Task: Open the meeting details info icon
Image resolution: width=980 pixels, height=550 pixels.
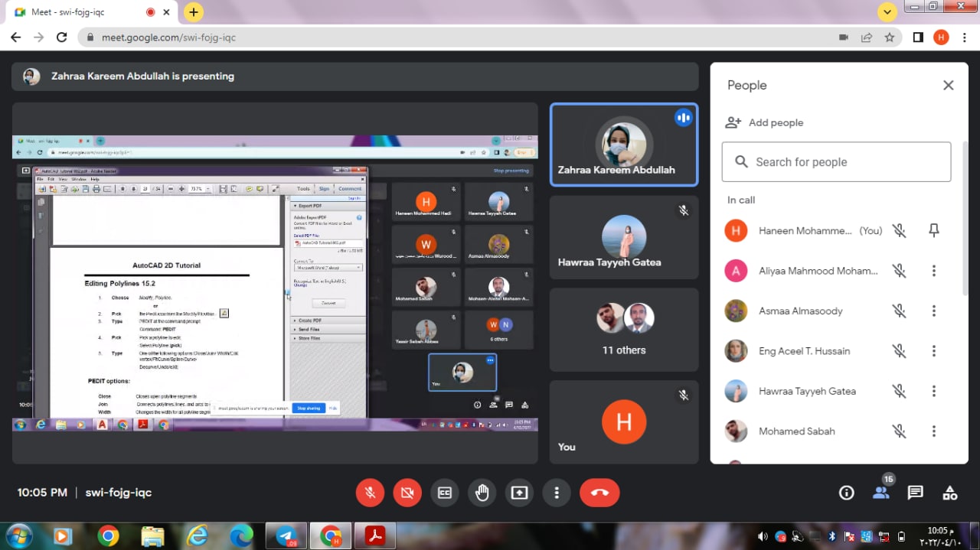Action: [846, 493]
